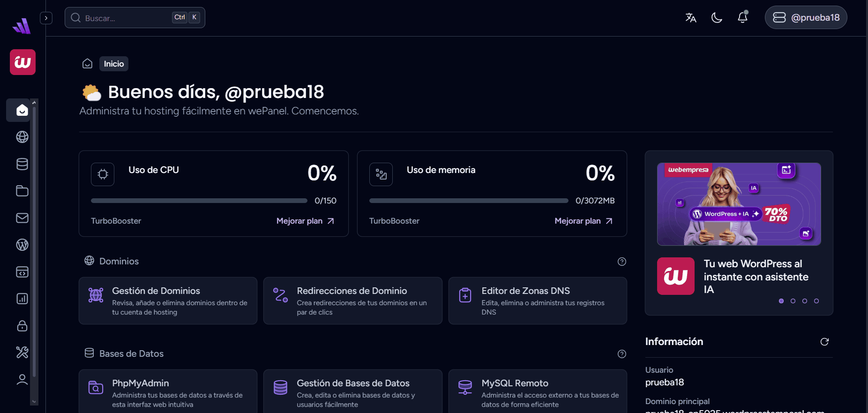Click Mejorar plan under Uso de memoria
This screenshot has width=868, height=413.
click(584, 221)
